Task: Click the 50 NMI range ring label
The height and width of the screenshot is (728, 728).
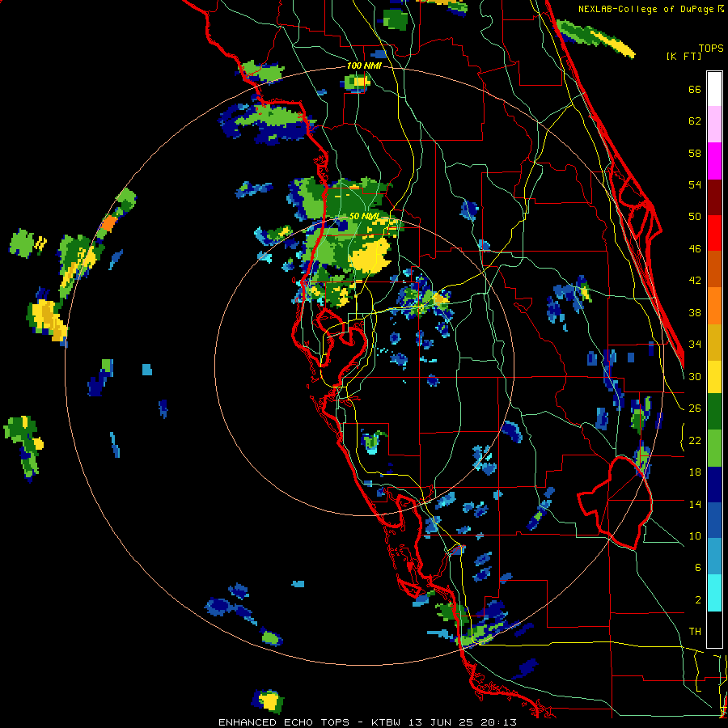Action: pyautogui.click(x=364, y=216)
